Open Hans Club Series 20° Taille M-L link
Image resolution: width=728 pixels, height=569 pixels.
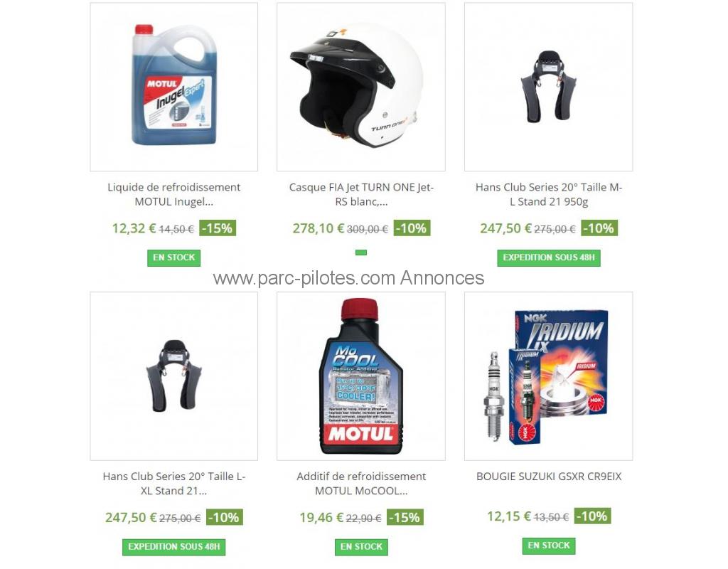click(549, 194)
